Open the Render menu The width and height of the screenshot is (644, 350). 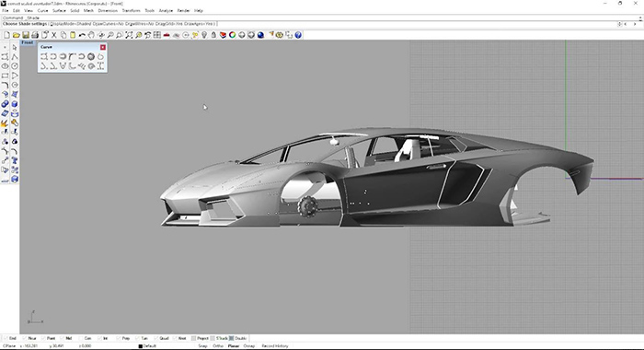[x=184, y=11]
